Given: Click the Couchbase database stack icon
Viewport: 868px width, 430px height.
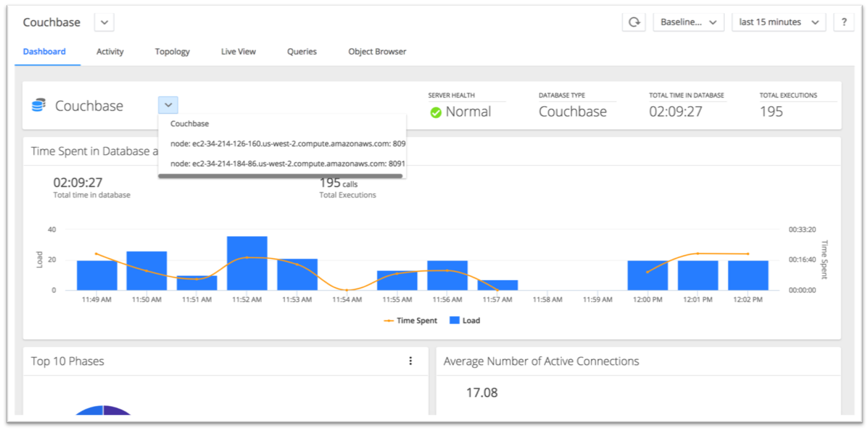Looking at the screenshot, I should 39,105.
